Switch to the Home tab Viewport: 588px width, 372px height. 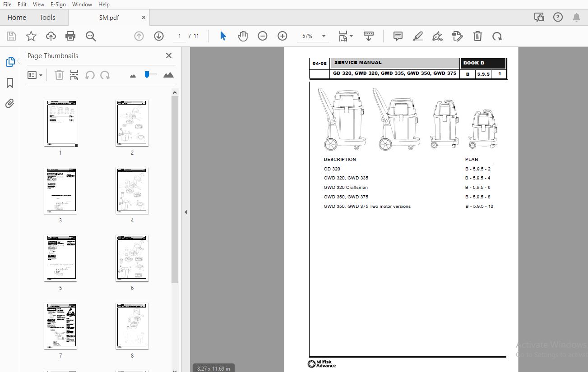(17, 18)
